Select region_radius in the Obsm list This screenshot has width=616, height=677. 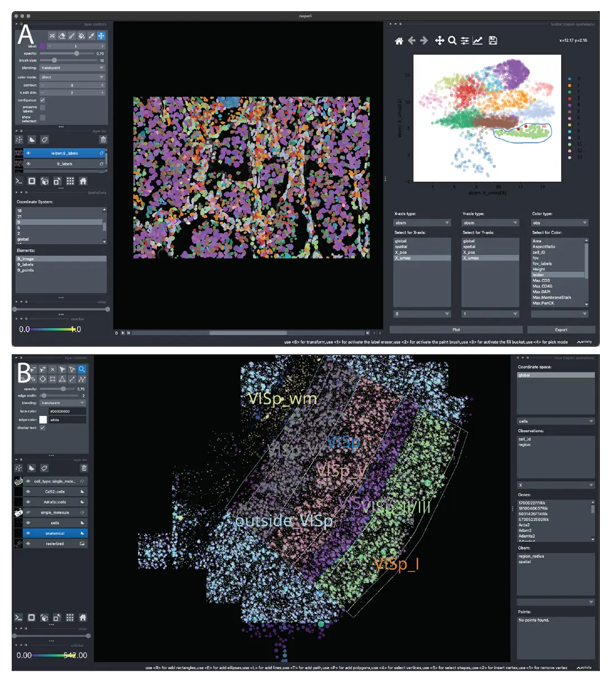[x=556, y=556]
